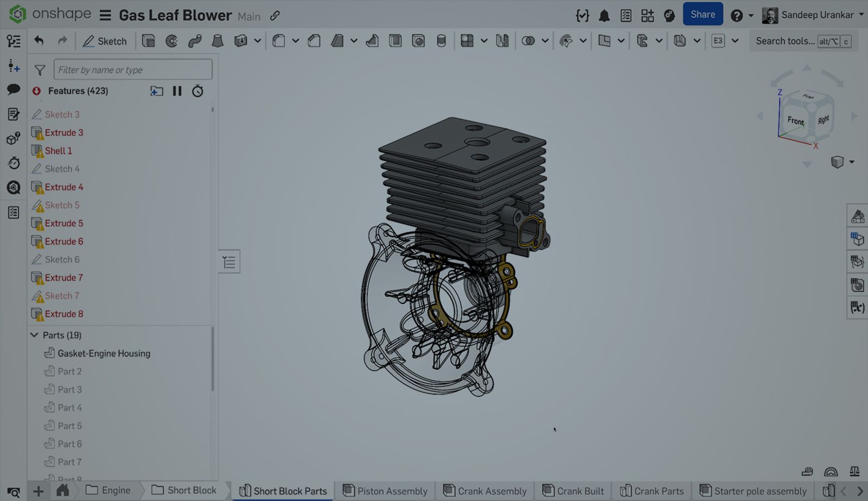The image size is (868, 501).
Task: Click the view cube Front face
Action: (795, 121)
